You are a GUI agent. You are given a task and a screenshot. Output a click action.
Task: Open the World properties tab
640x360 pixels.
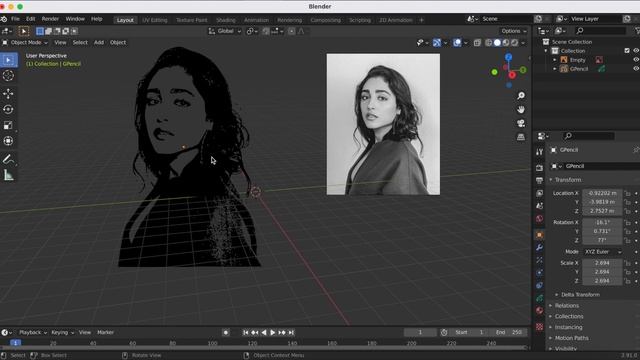click(x=540, y=219)
